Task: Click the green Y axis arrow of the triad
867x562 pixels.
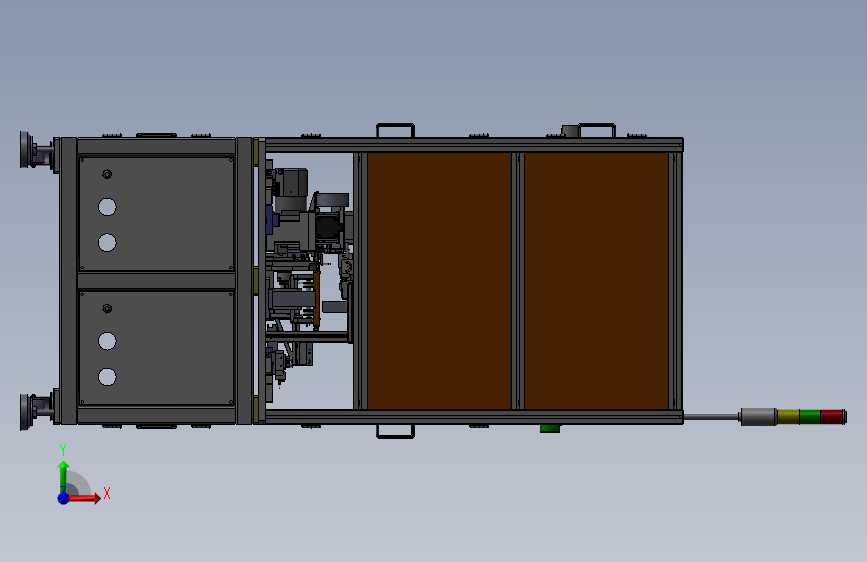Action: click(63, 476)
